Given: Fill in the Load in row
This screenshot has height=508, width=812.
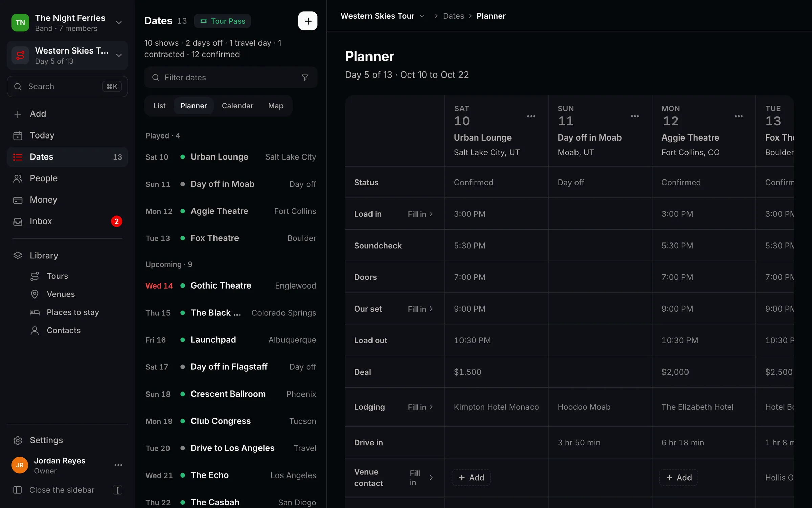Looking at the screenshot, I should click(420, 214).
